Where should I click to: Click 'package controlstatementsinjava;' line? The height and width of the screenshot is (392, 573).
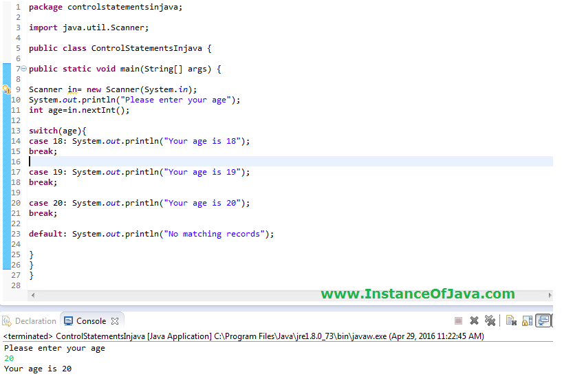click(106, 8)
